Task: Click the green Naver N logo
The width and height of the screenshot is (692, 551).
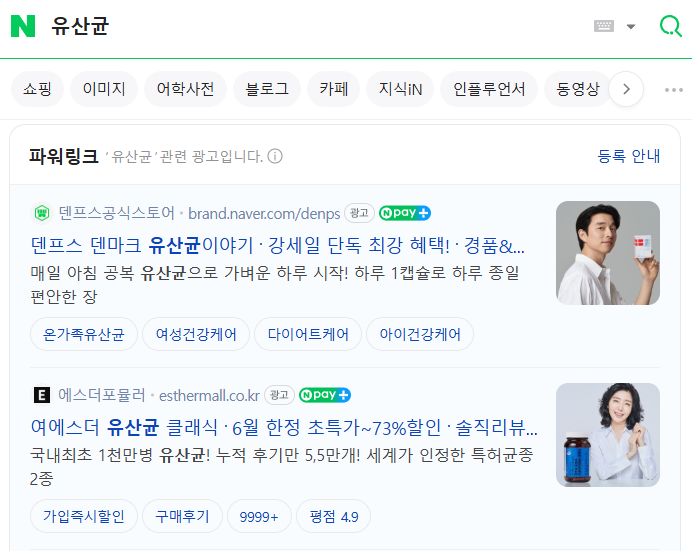Action: pyautogui.click(x=23, y=26)
